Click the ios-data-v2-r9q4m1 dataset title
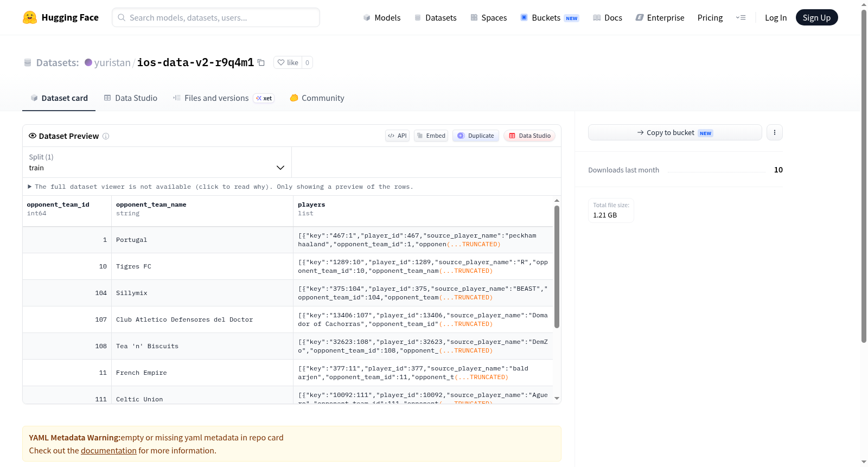This screenshot has height=467, width=868. pos(195,62)
